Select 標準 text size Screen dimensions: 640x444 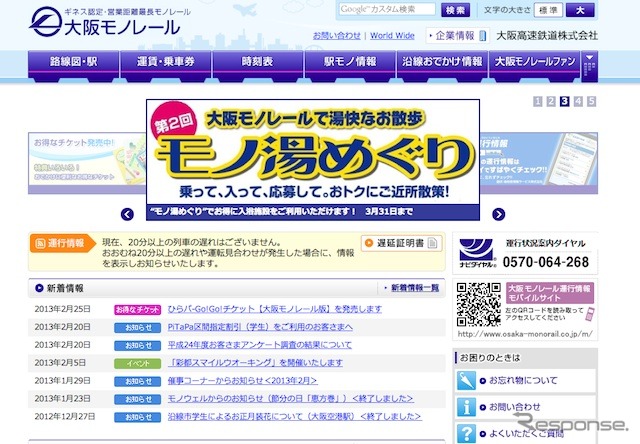(x=548, y=10)
